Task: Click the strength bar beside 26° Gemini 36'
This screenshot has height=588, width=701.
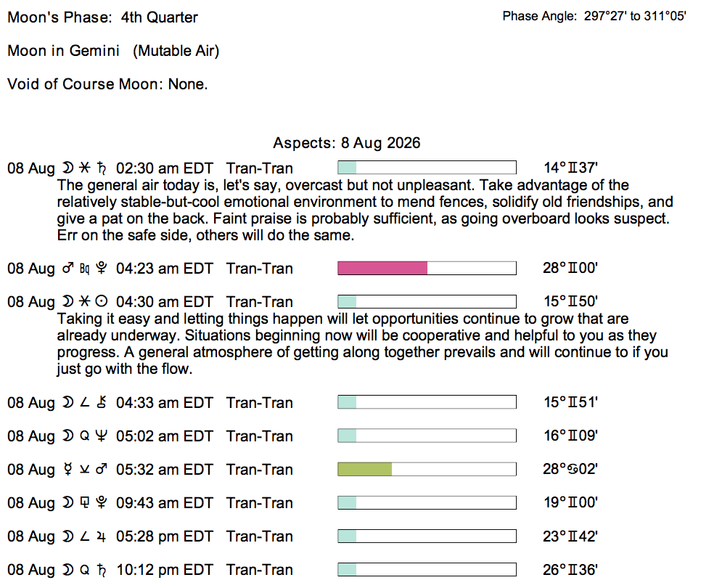Action: 427,570
